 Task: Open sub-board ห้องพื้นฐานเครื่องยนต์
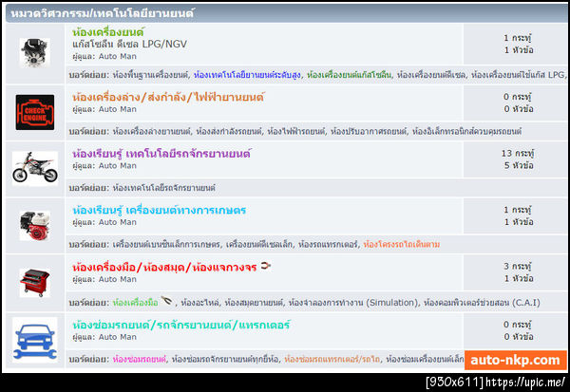[x=150, y=75]
